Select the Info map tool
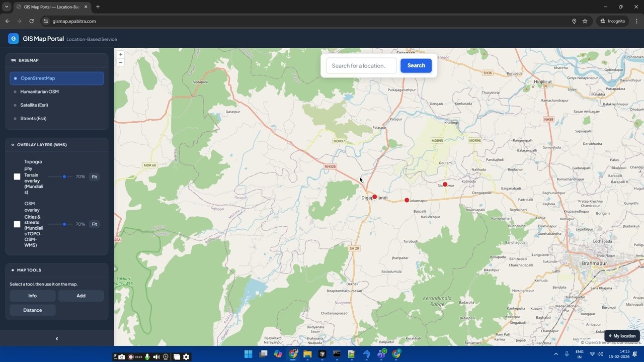The image size is (644, 362). (x=33, y=296)
